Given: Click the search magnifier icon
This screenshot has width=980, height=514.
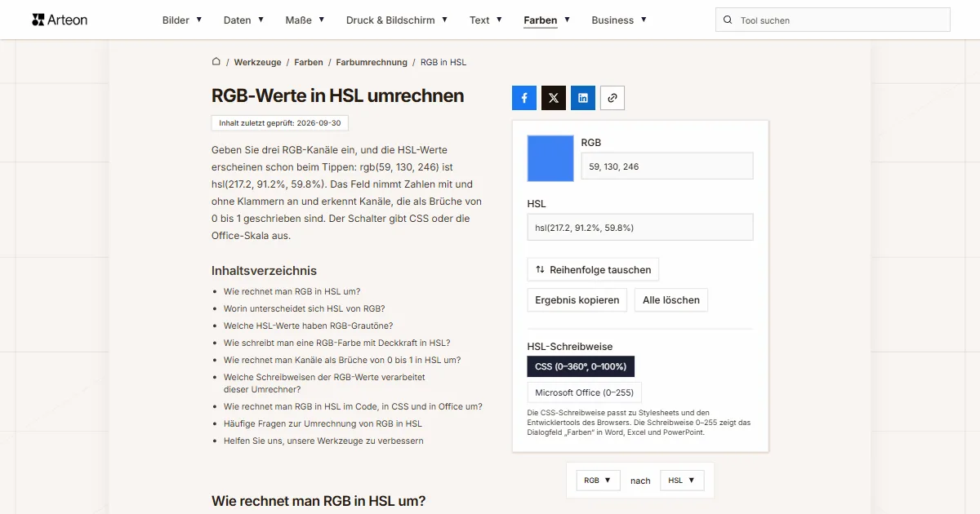Looking at the screenshot, I should [728, 20].
